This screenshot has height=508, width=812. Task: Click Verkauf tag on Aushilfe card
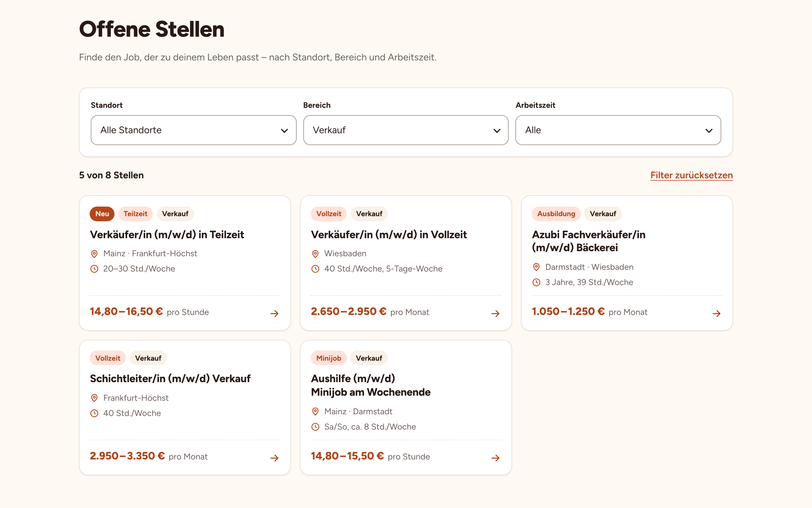[x=369, y=358]
